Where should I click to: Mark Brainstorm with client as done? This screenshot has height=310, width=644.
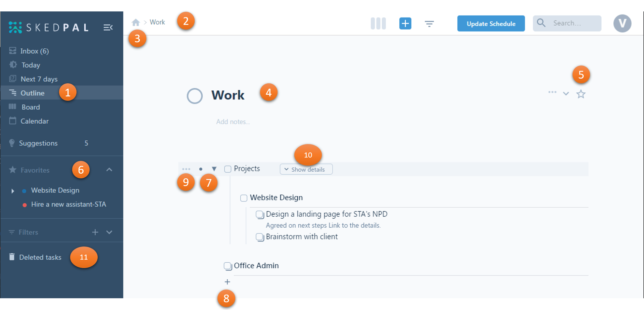coord(259,237)
